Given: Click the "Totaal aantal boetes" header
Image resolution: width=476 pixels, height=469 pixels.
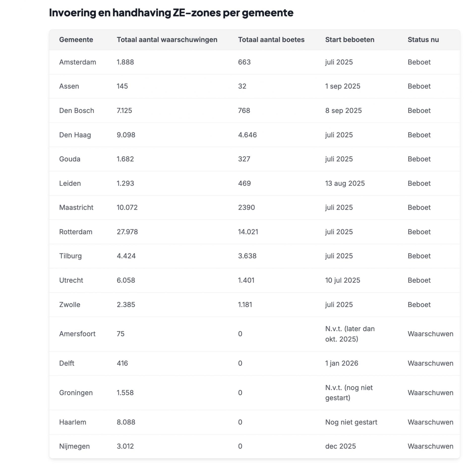Looking at the screenshot, I should pos(271,40).
